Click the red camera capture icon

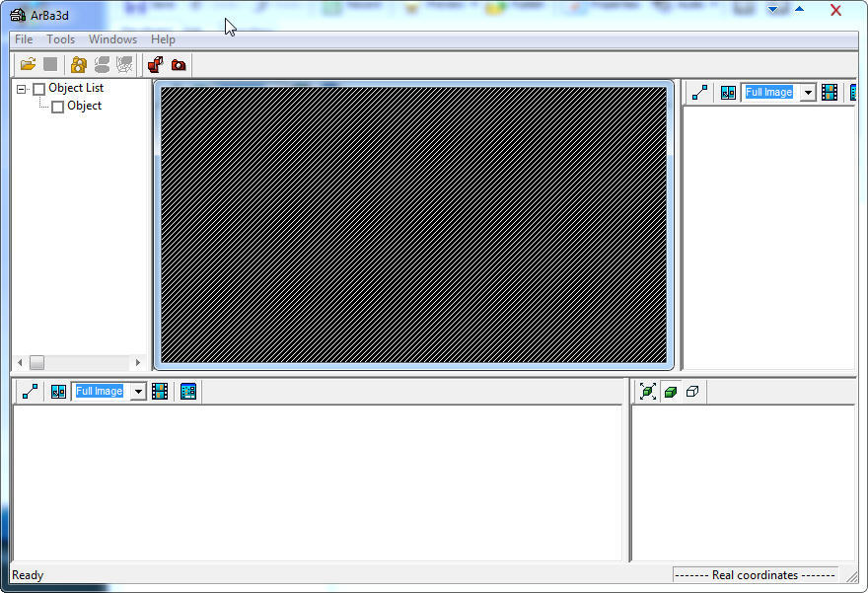(179, 64)
